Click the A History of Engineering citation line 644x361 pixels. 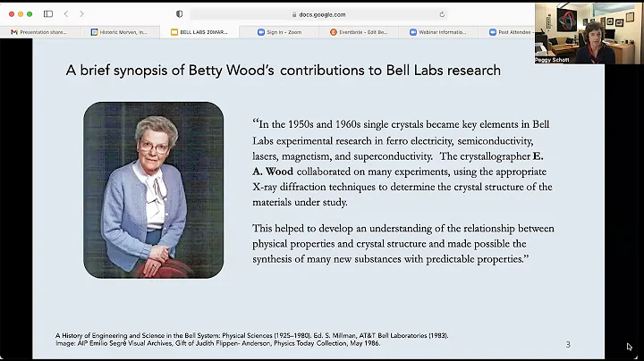pyautogui.click(x=251, y=336)
